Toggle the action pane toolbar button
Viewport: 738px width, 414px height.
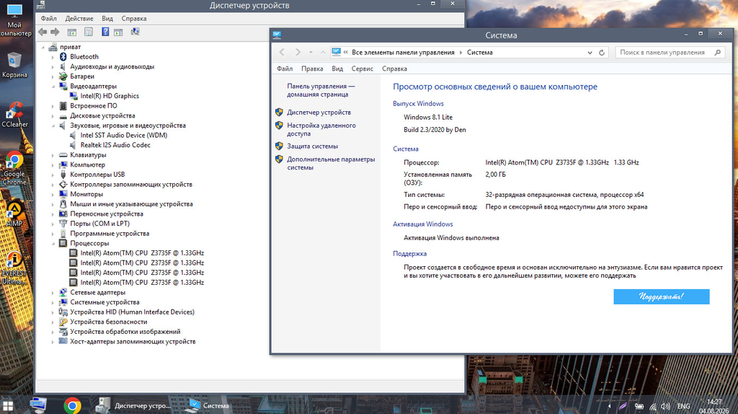[x=118, y=32]
